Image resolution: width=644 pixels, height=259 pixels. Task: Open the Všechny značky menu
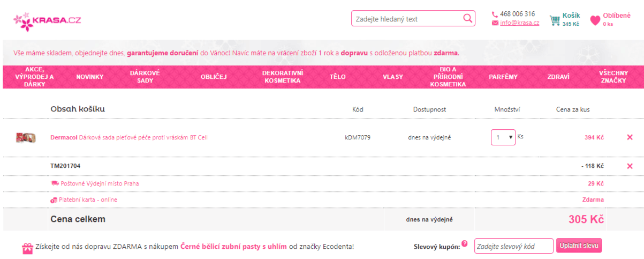coord(613,77)
